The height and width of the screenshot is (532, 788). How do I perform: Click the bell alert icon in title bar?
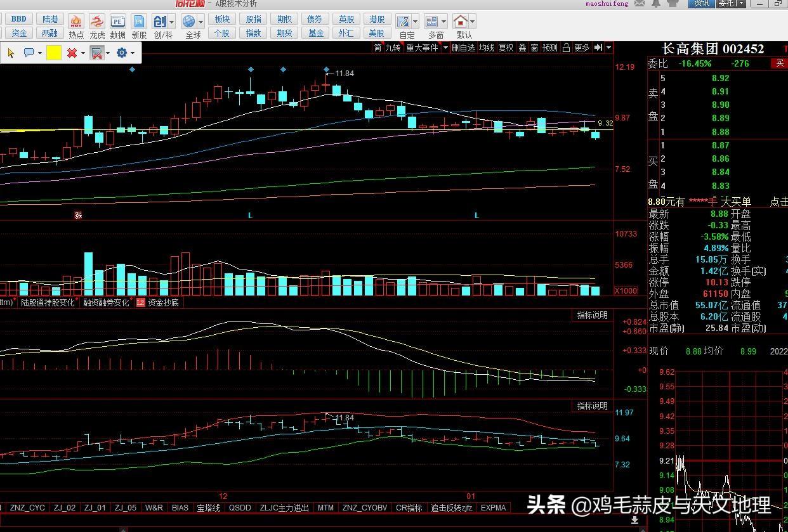point(656,4)
